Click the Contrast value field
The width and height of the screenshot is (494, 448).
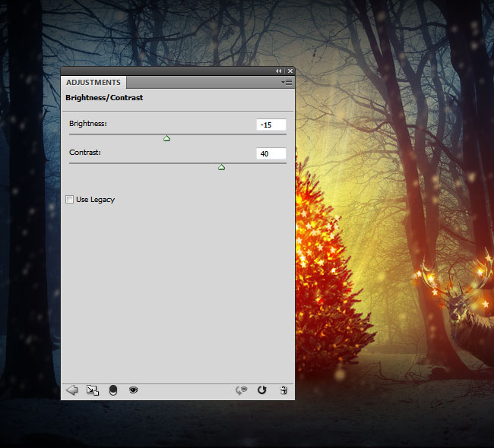(x=271, y=153)
